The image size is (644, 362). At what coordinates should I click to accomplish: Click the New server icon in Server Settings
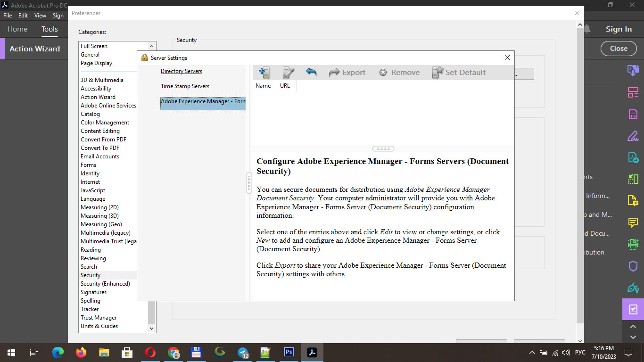coord(264,72)
